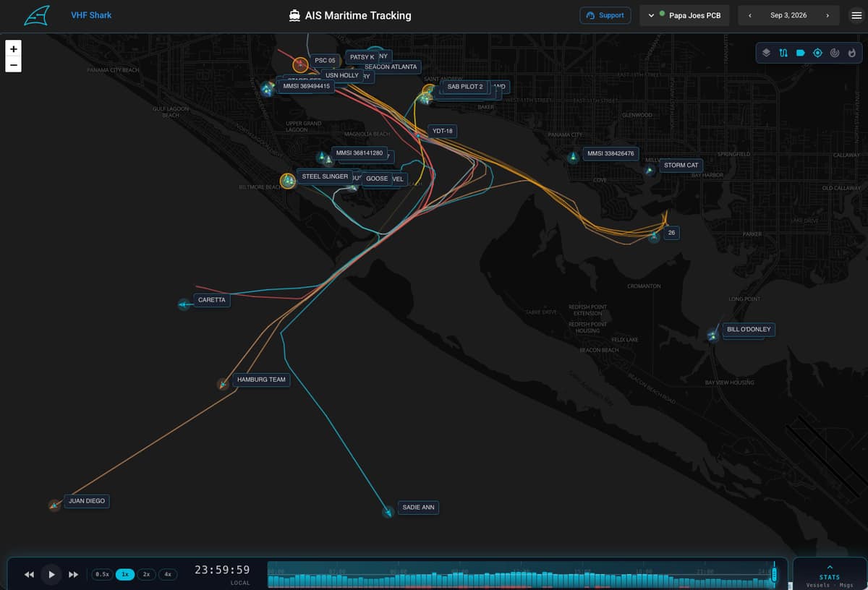Click the LOCAL timezone label

pyautogui.click(x=240, y=583)
